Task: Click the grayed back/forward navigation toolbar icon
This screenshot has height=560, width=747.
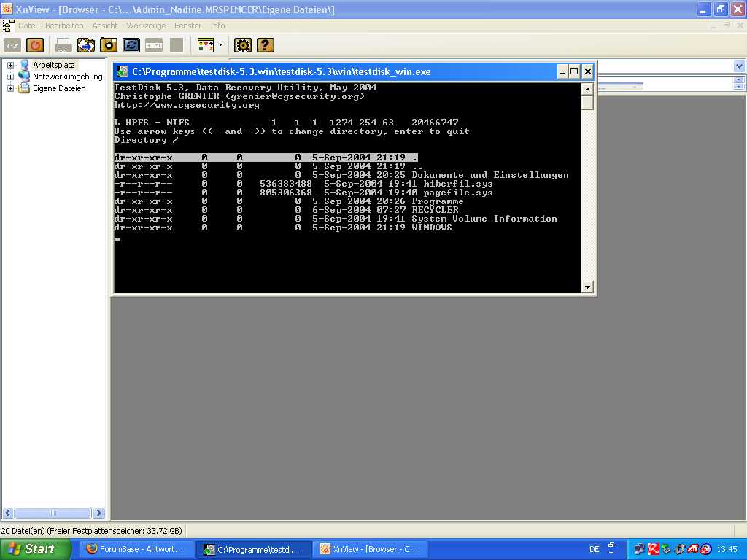Action: pos(12,45)
